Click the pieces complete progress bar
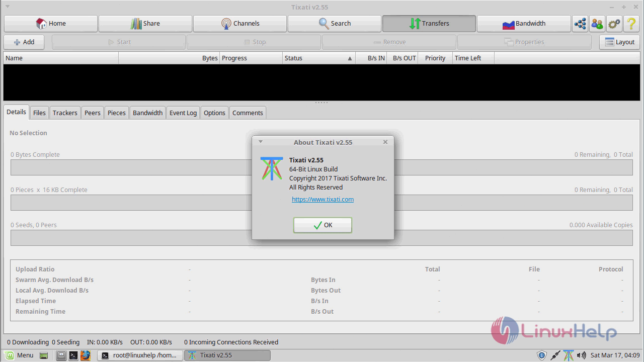644x362 pixels. pyautogui.click(x=321, y=203)
